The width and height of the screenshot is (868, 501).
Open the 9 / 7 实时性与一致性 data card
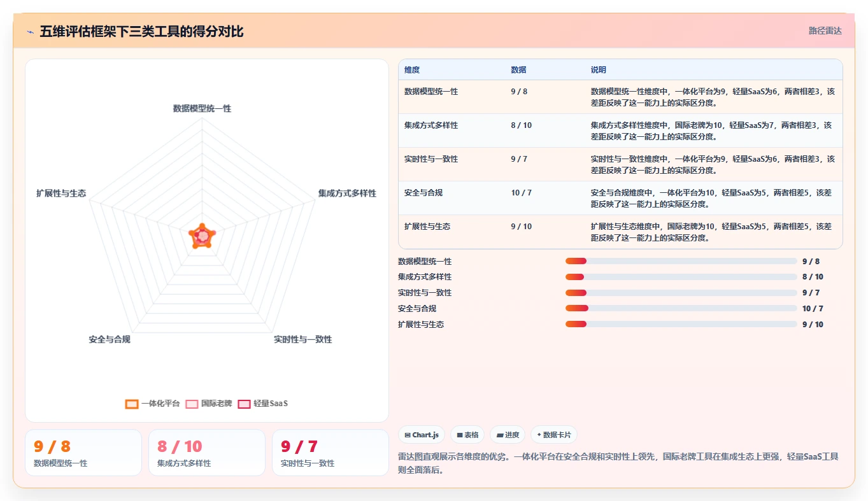(x=331, y=453)
